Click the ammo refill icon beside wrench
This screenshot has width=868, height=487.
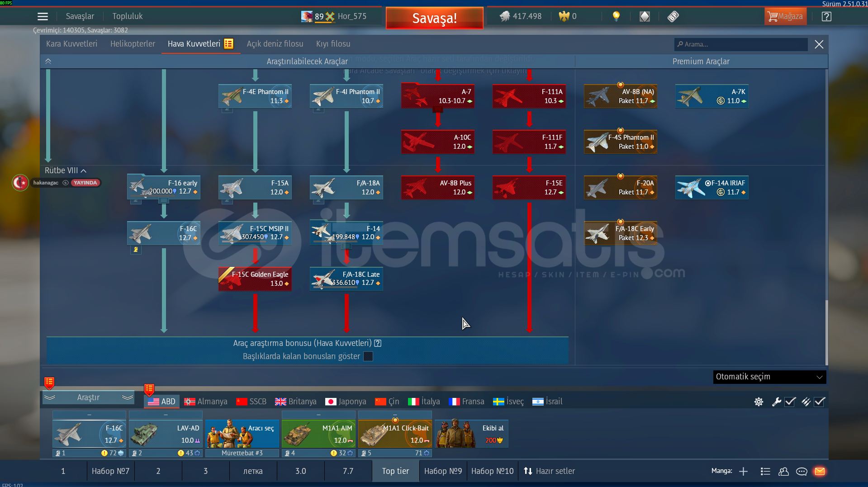(806, 402)
